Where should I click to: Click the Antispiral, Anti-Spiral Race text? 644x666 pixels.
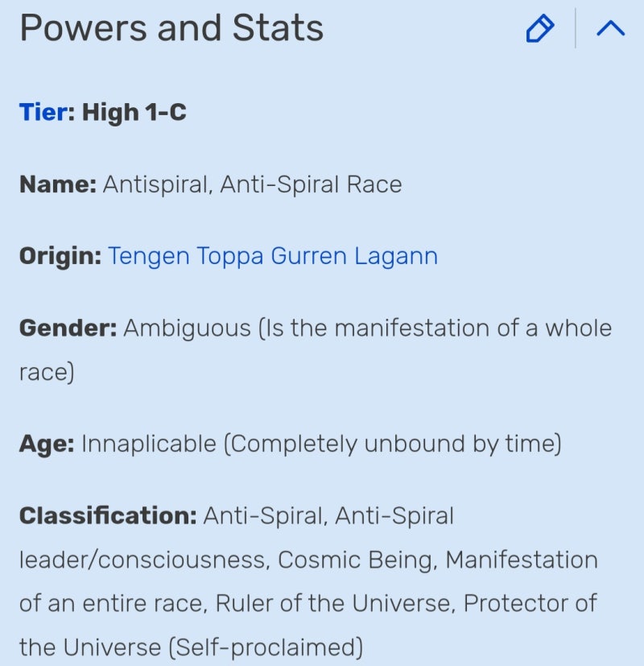(252, 184)
